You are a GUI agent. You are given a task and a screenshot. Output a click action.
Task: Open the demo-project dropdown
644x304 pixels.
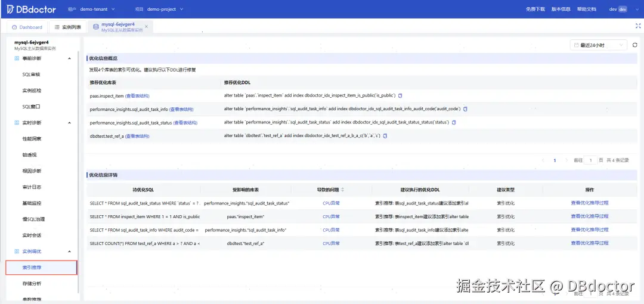click(165, 9)
